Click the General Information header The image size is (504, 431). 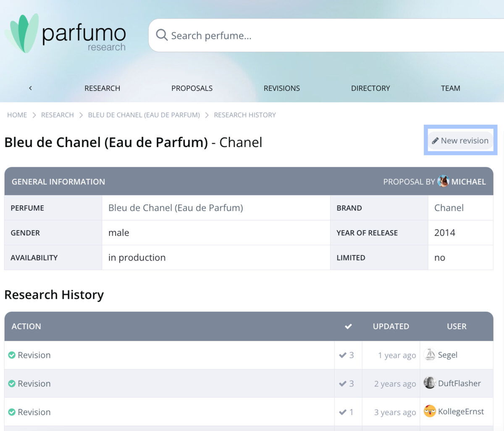[58, 181]
